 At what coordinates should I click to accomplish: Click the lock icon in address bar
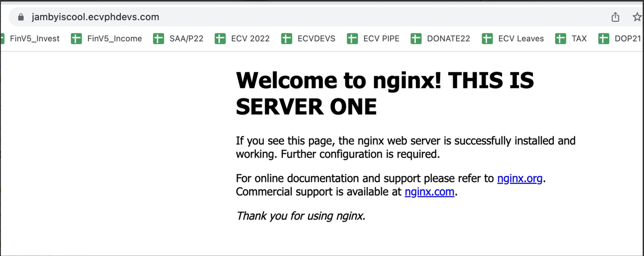click(21, 17)
